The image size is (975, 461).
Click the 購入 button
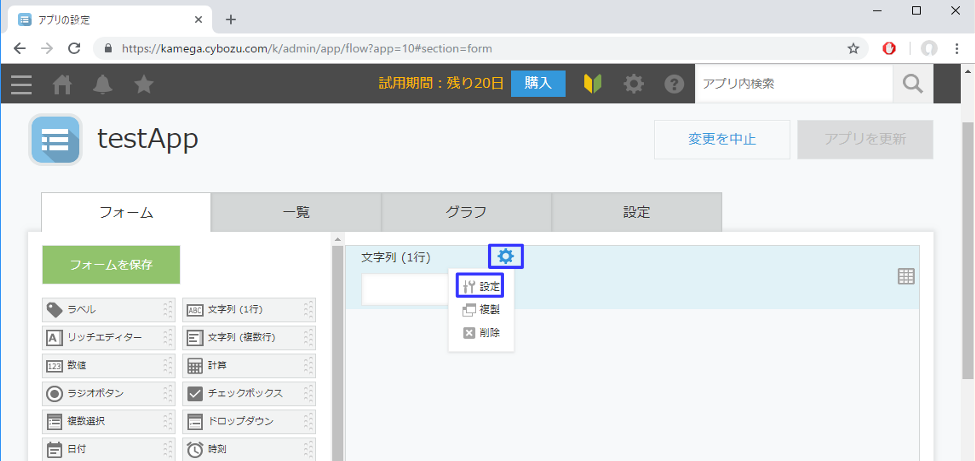click(x=538, y=83)
